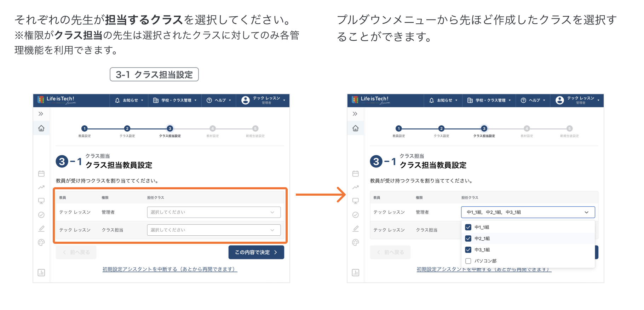This screenshot has width=644, height=310.
Task: Click step 2 クラス設定 in left progress stepper
Action: (127, 129)
